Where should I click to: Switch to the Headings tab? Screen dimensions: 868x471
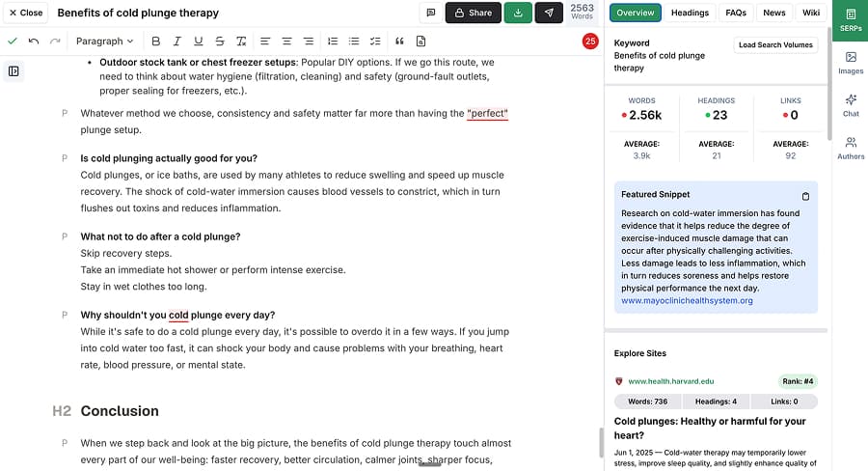tap(690, 13)
